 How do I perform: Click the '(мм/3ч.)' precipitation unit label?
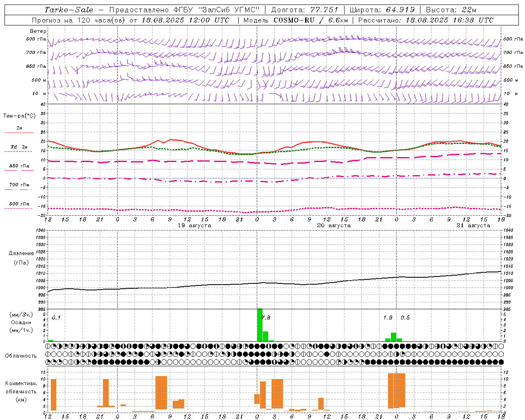21,315
